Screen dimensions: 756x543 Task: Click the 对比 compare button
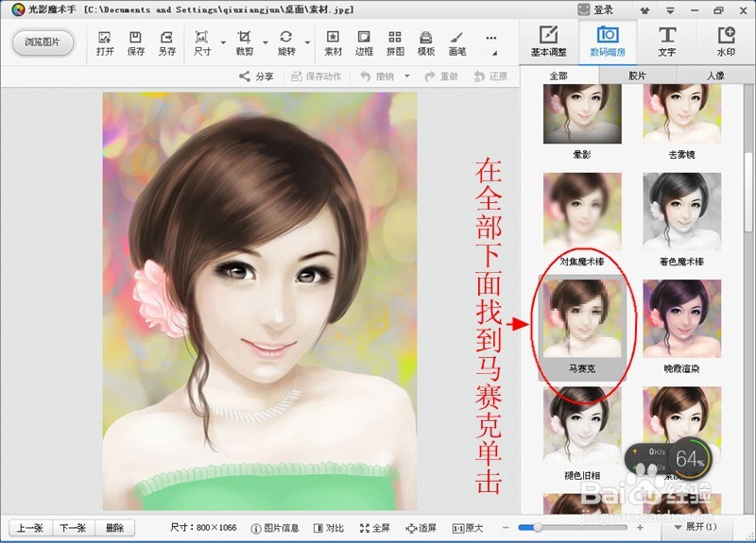click(x=329, y=528)
